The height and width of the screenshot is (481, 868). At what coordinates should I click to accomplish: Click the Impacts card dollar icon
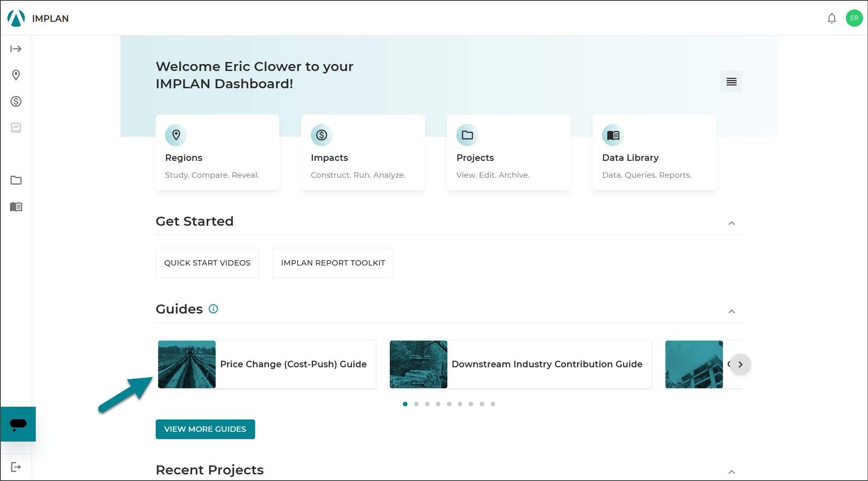coord(322,135)
